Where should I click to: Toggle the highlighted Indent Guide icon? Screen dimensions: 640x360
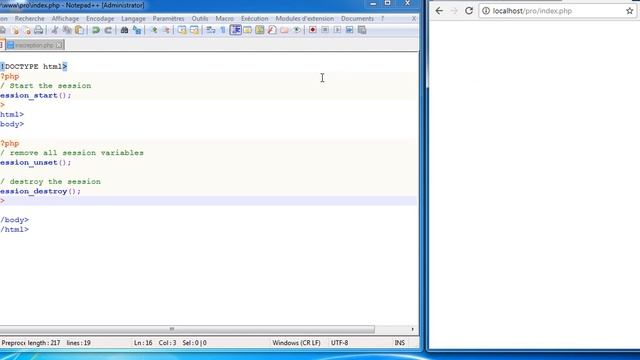coord(236,30)
